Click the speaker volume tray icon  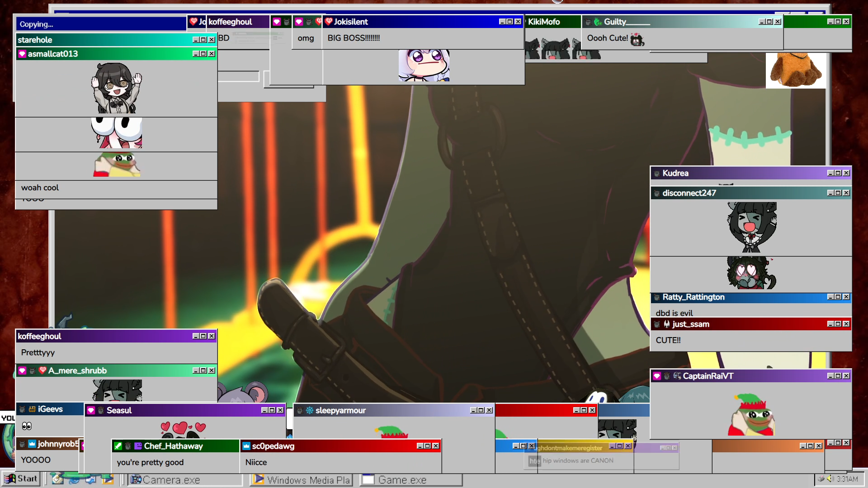pyautogui.click(x=830, y=479)
